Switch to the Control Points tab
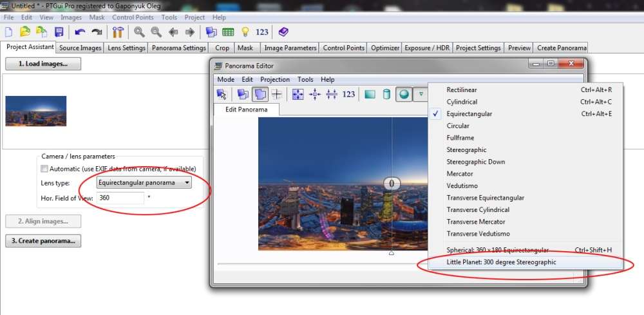The image size is (644, 315). (x=343, y=48)
